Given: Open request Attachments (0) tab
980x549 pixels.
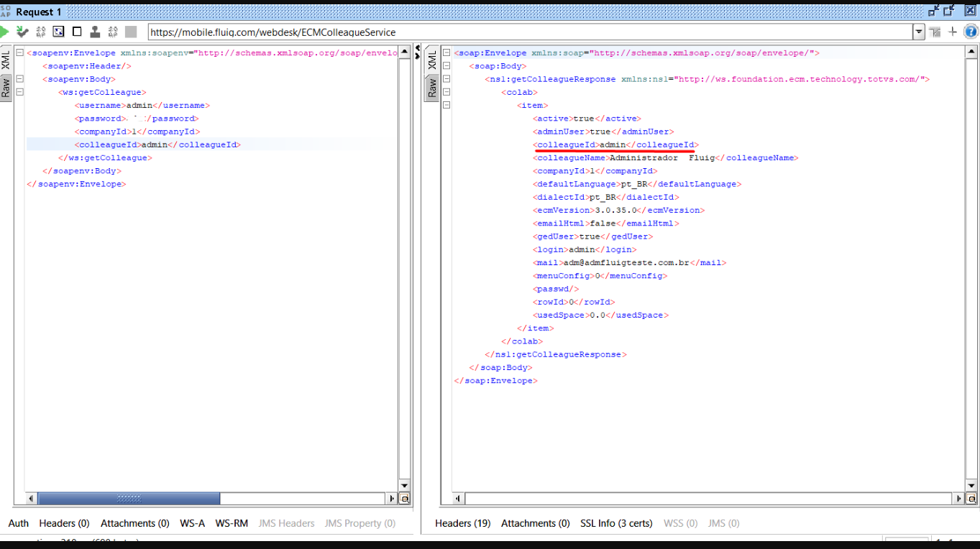Looking at the screenshot, I should click(135, 523).
